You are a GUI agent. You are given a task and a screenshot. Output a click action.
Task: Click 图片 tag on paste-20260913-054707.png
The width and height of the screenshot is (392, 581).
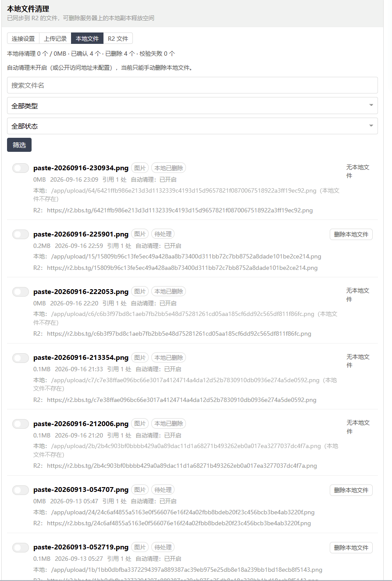click(x=140, y=490)
